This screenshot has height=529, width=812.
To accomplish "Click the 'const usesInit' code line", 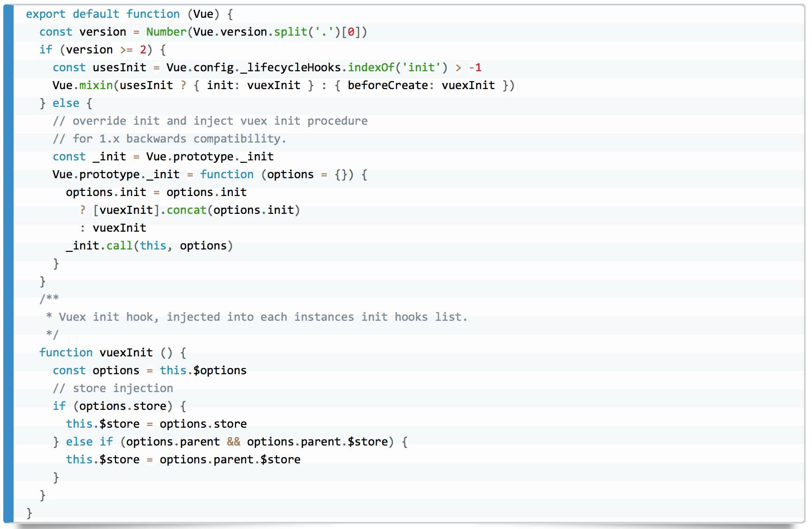I will [267, 68].
